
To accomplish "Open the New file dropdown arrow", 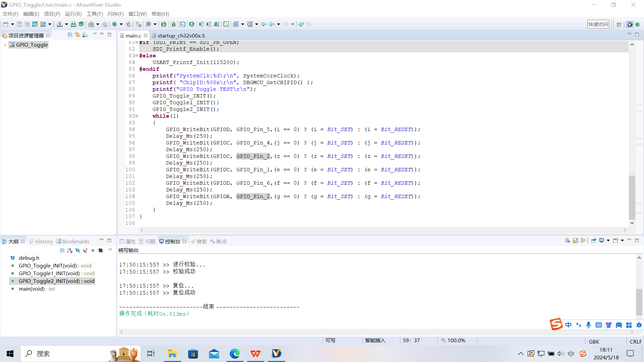I will 12,24.
